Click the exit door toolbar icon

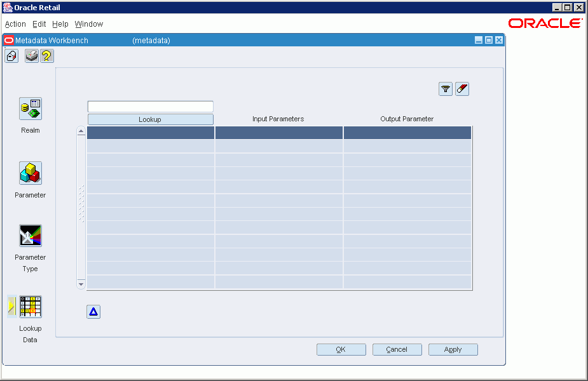pyautogui.click(x=11, y=56)
